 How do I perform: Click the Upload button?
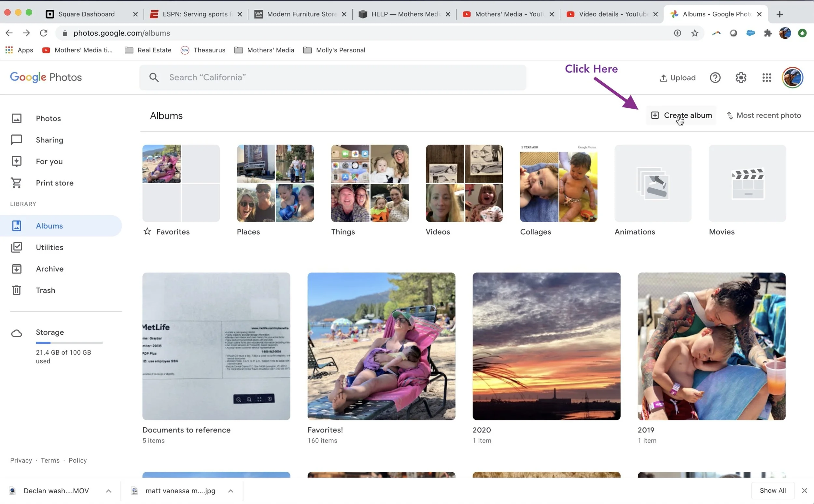coord(677,78)
